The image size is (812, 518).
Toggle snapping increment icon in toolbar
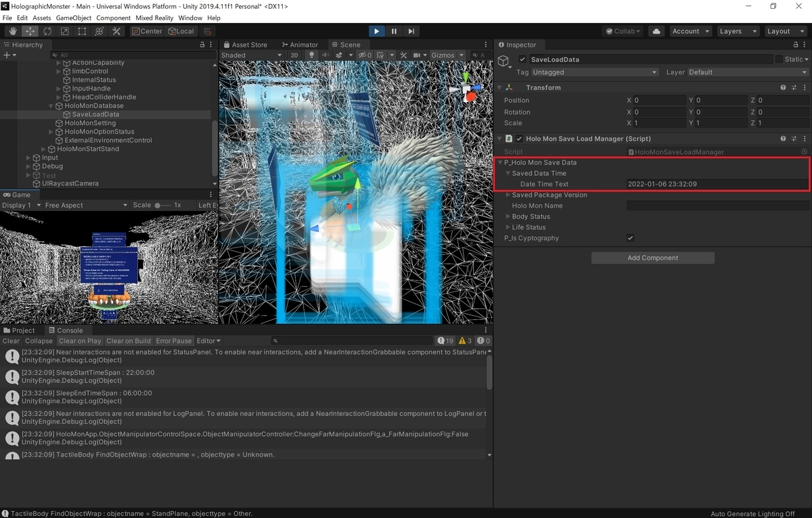207,31
